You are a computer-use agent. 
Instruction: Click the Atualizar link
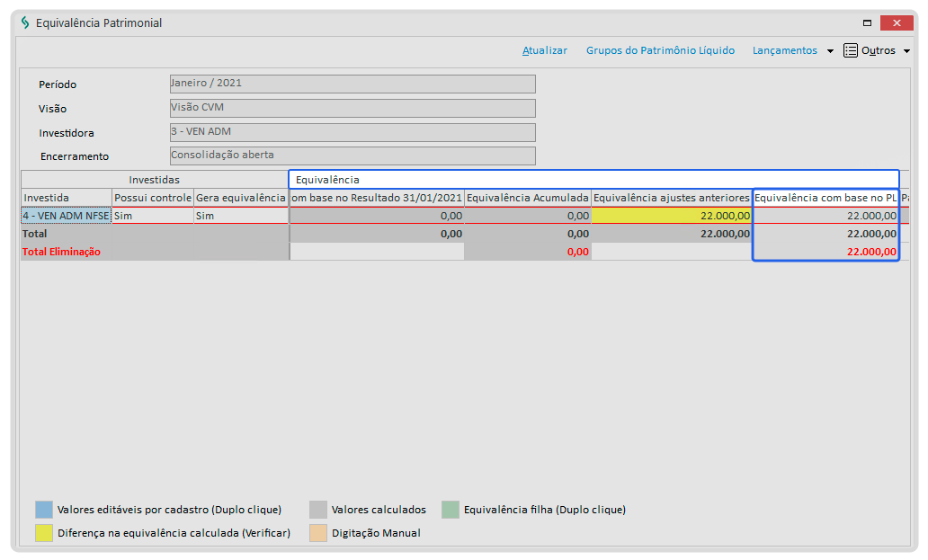tap(545, 50)
